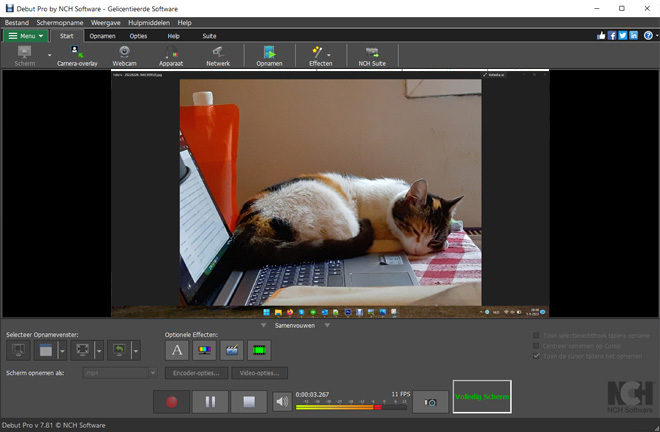Uncheck Toon de cursor tijdens het opnemen
This screenshot has width=660, height=432.
tap(536, 356)
